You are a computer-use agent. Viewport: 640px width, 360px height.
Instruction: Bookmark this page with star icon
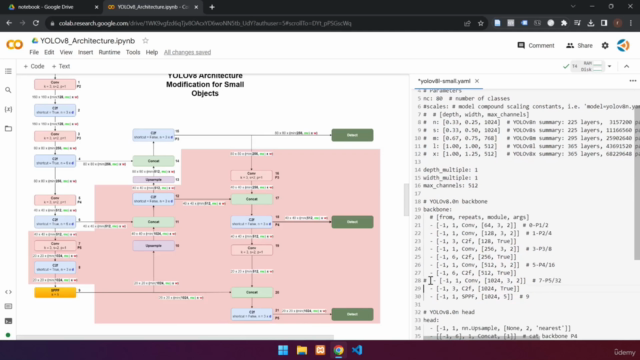(481, 23)
